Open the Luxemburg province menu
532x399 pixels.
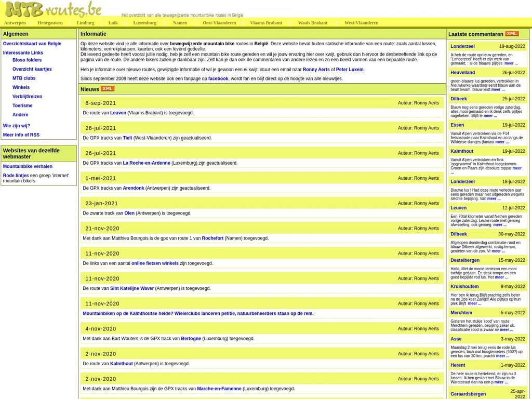[145, 23]
